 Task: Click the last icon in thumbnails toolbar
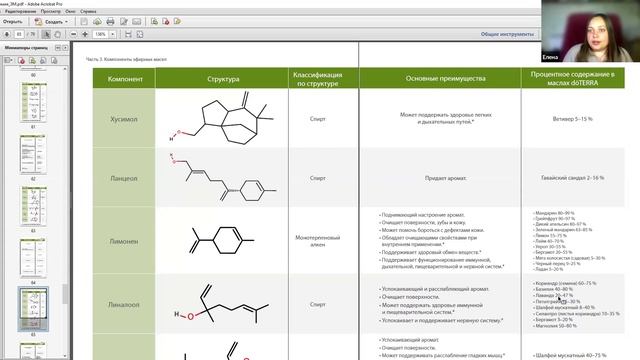point(54,60)
